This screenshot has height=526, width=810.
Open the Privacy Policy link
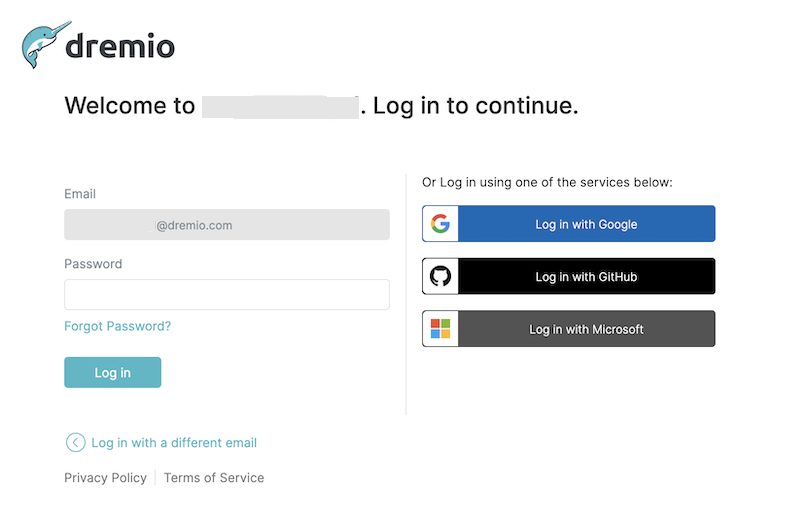pos(105,478)
